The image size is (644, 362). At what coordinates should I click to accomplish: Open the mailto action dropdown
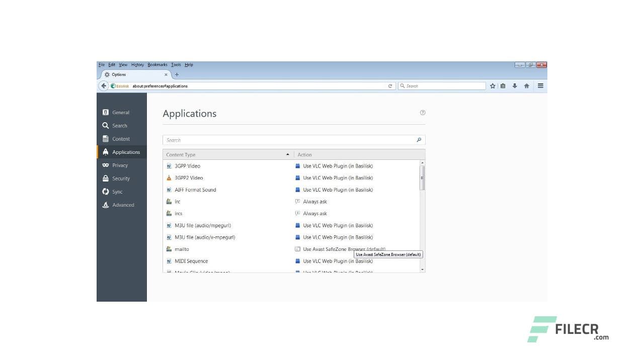[344, 249]
